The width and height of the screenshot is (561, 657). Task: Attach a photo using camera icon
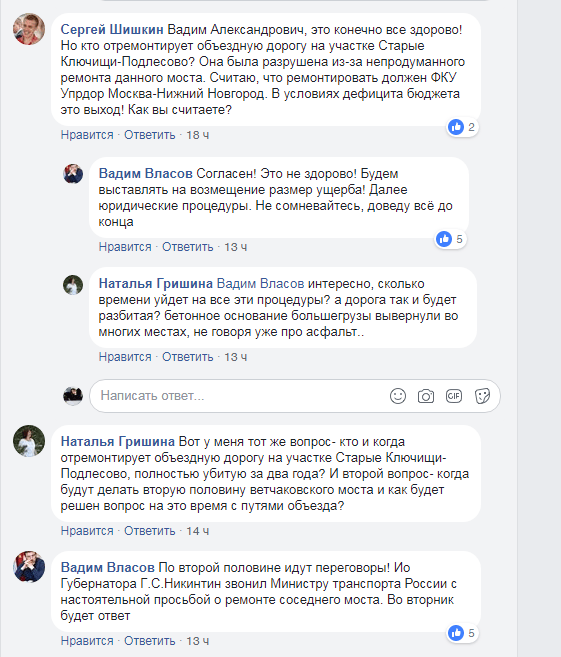tap(426, 396)
